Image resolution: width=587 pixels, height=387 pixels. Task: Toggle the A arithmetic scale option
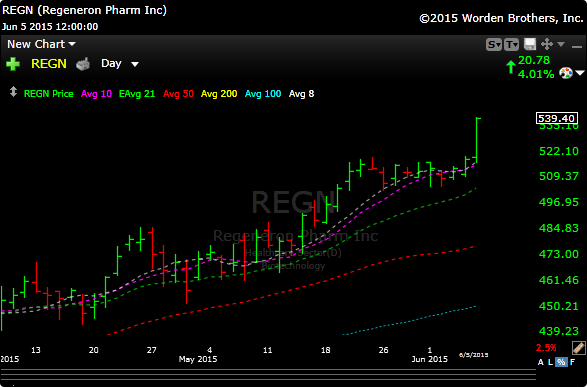click(x=541, y=362)
